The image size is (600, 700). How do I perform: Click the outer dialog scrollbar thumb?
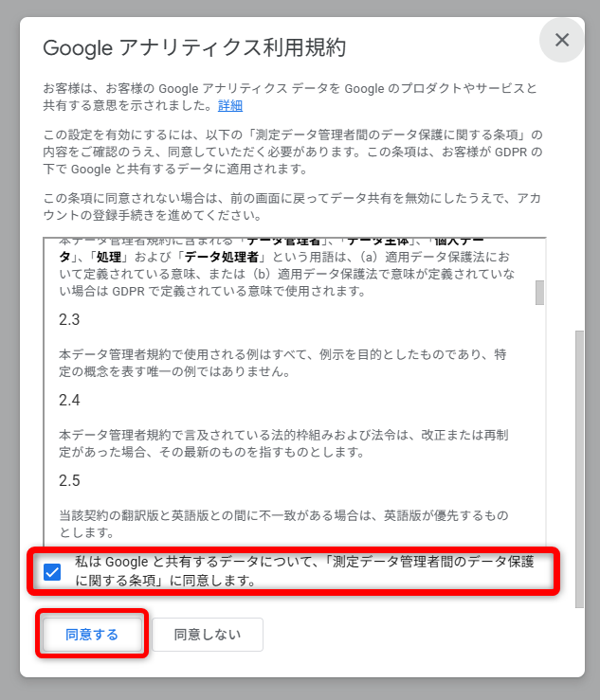pyautogui.click(x=579, y=469)
